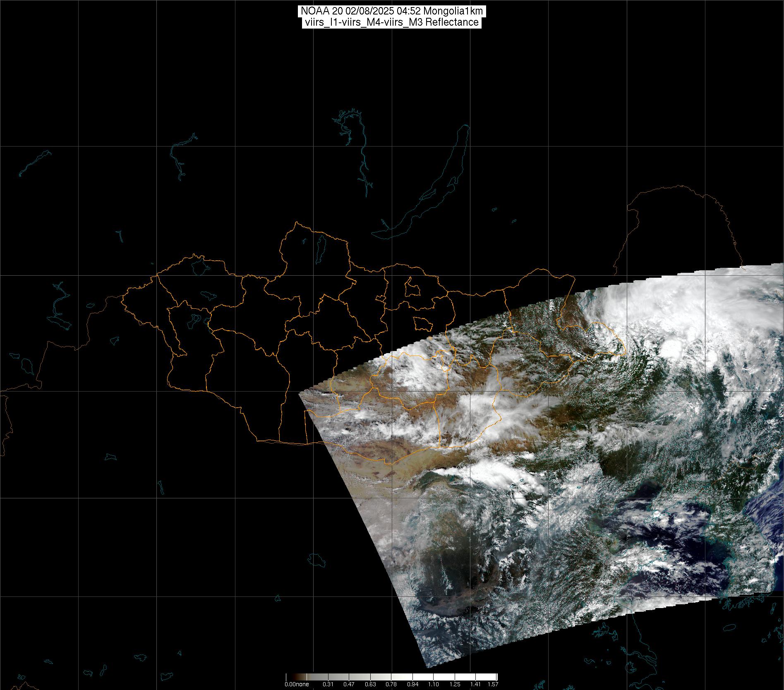Image resolution: width=784 pixels, height=690 pixels.
Task: Click the "1.25" scale label
Action: [x=455, y=684]
